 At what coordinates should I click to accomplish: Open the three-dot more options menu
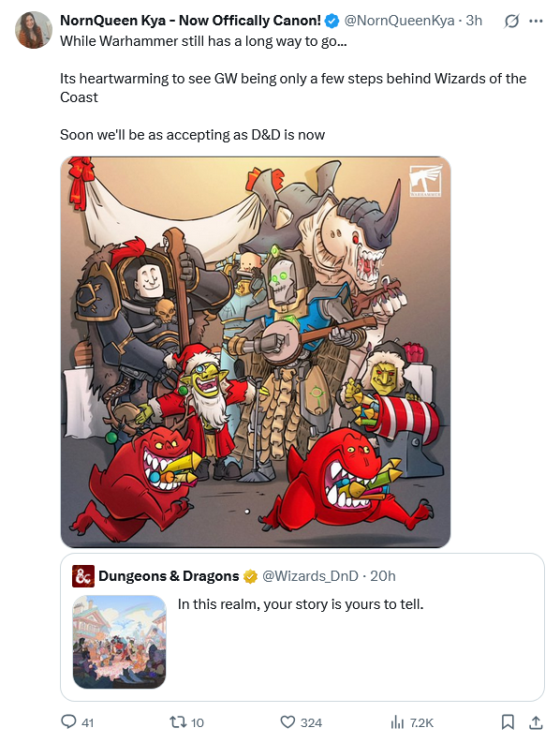click(536, 21)
